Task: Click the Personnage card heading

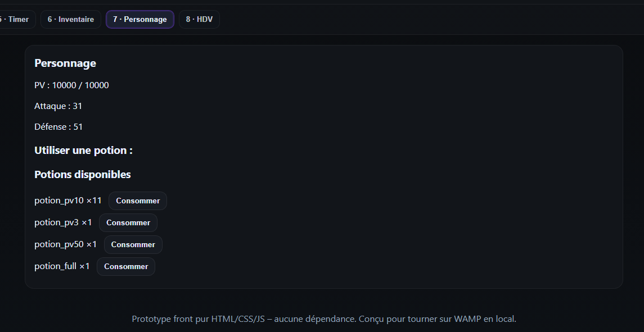Action: coord(65,63)
